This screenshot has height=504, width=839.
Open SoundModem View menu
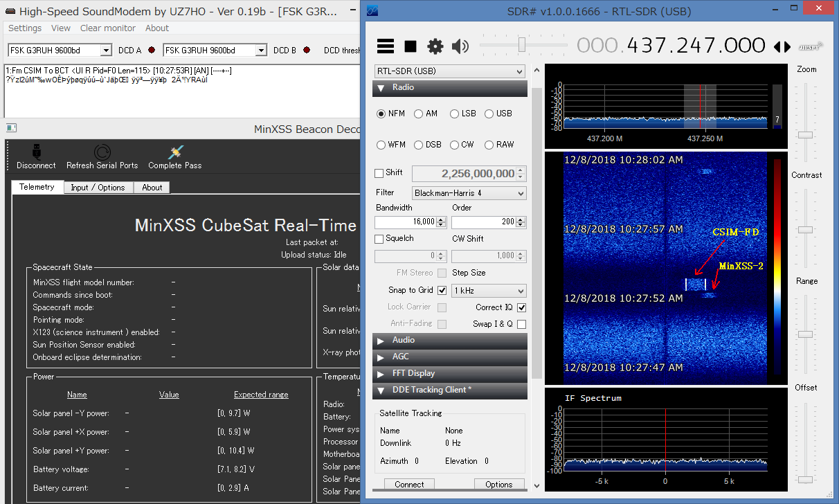pyautogui.click(x=61, y=28)
